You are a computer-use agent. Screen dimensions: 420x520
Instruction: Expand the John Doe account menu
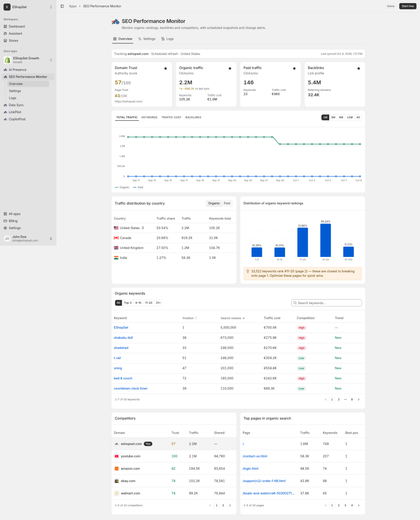tap(51, 239)
